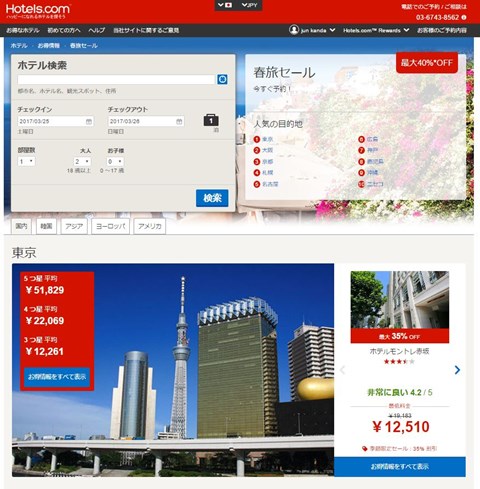This screenshot has width=480, height=489.
Task: Switch to the アジア tab
Action: pyautogui.click(x=74, y=226)
